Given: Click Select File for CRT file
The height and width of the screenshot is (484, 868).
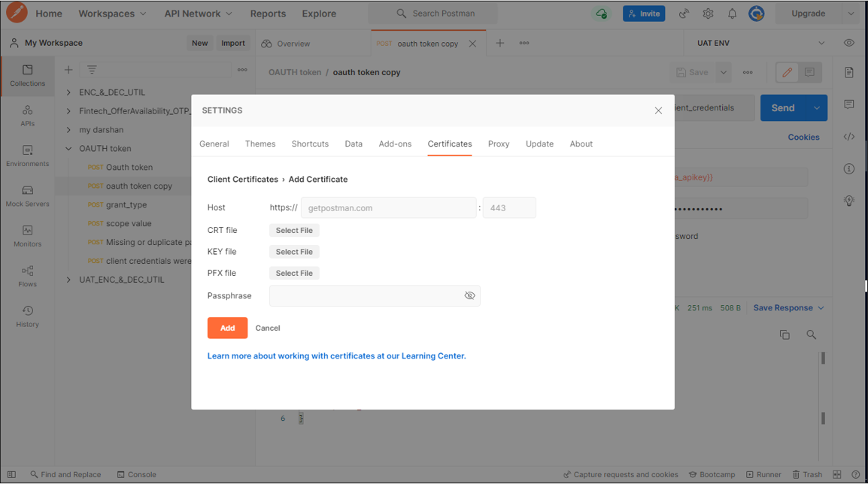Looking at the screenshot, I should click(294, 231).
